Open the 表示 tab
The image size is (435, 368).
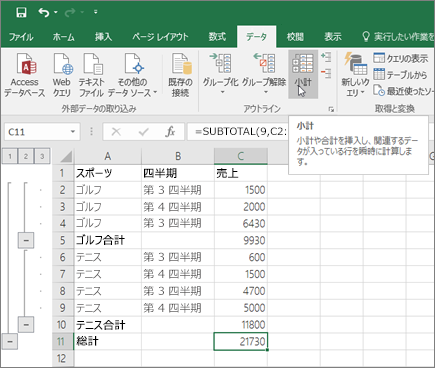pos(333,37)
